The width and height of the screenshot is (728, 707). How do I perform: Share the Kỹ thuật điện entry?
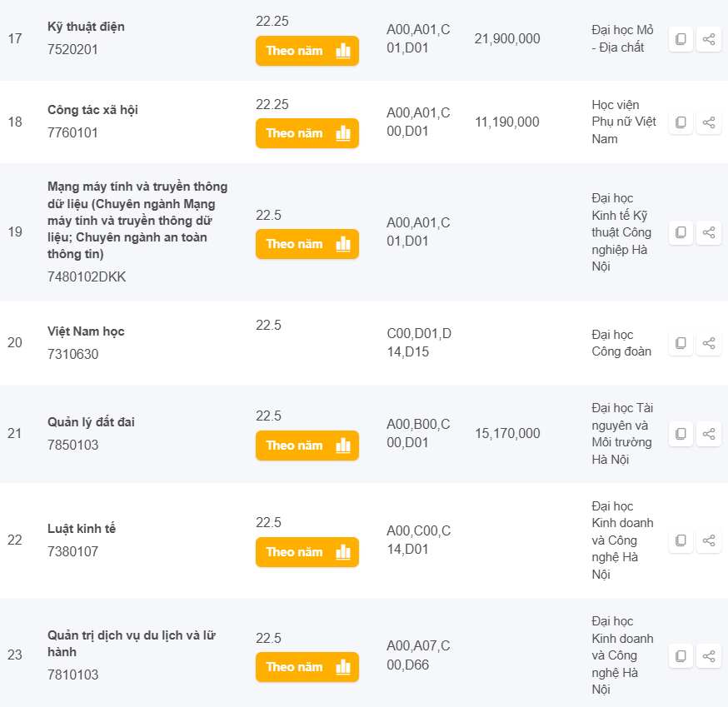point(709,39)
